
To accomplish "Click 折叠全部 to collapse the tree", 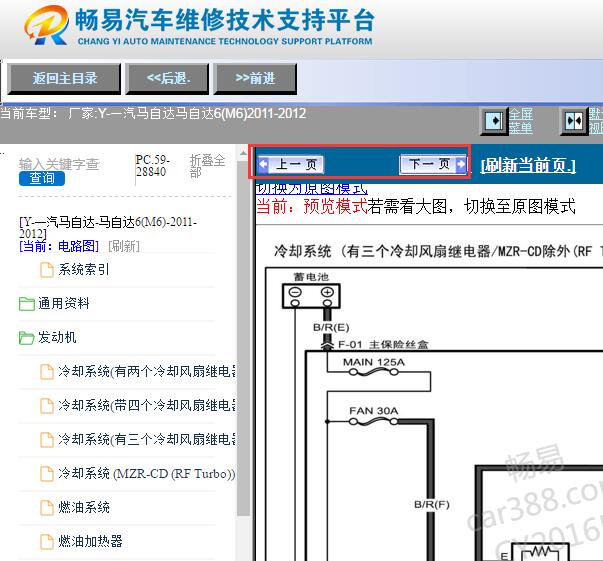I will pyautogui.click(x=207, y=166).
